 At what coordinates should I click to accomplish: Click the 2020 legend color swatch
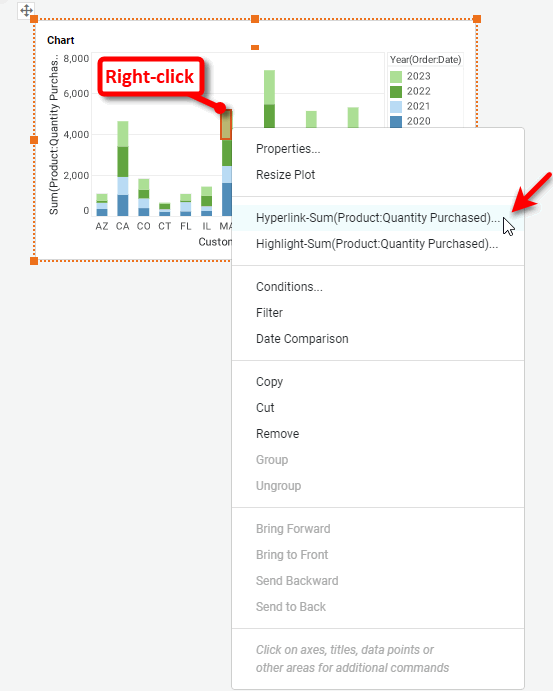pyautogui.click(x=396, y=122)
